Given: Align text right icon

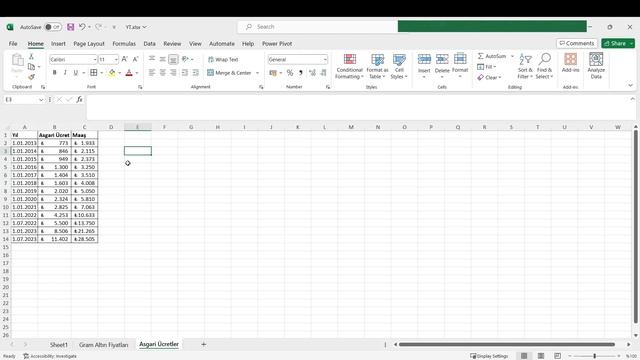Looking at the screenshot, I should pyautogui.click(x=173, y=73).
